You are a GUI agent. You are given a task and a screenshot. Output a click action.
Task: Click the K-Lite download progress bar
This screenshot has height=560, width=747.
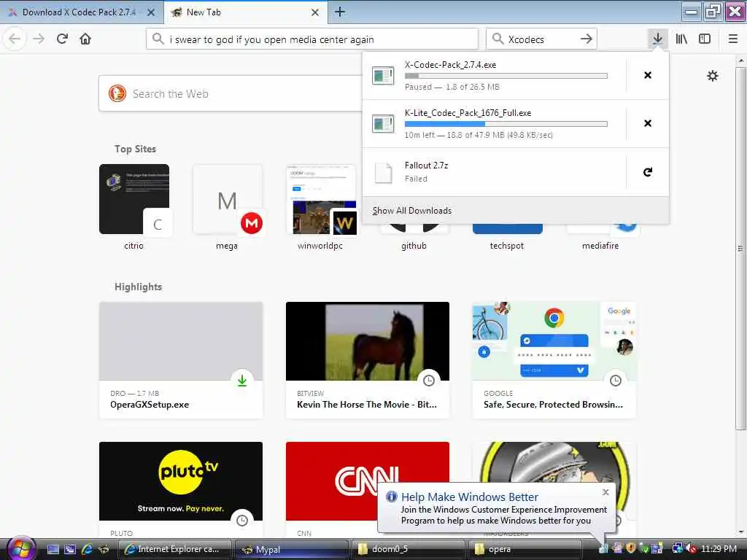pos(506,124)
